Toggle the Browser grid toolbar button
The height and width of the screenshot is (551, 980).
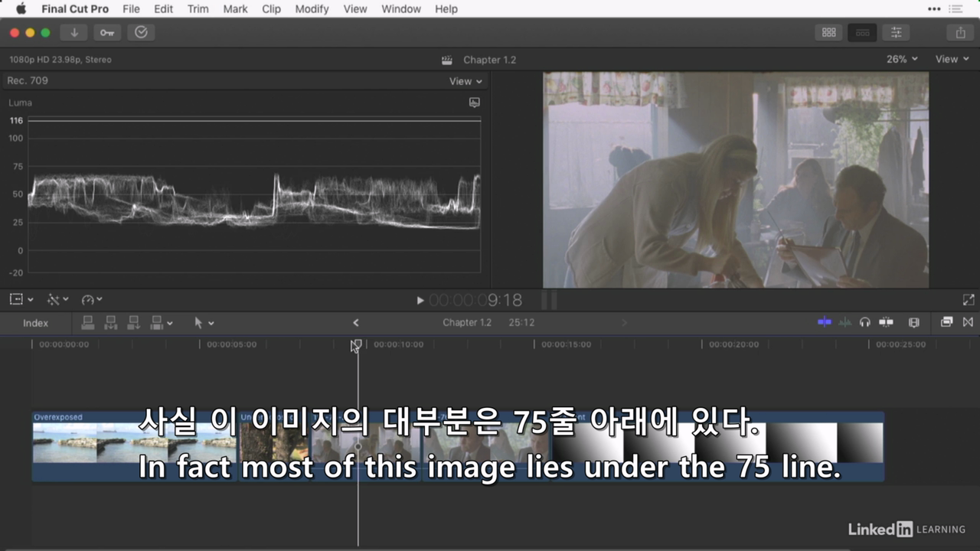(828, 32)
